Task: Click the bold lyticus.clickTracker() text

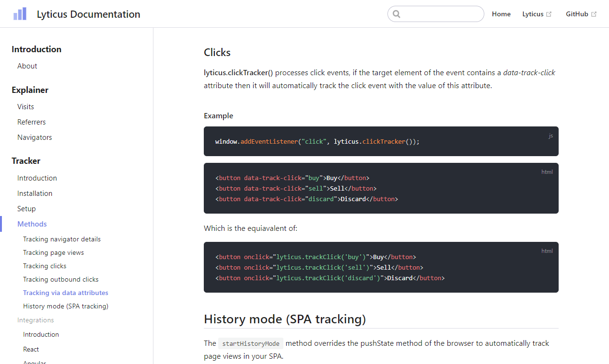Action: [238, 73]
